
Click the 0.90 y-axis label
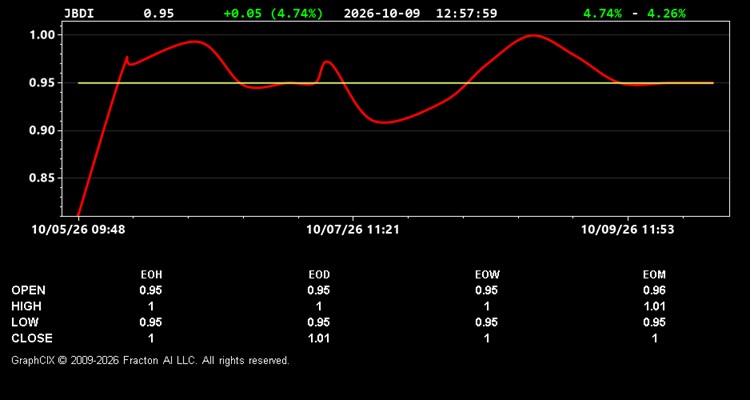point(44,131)
